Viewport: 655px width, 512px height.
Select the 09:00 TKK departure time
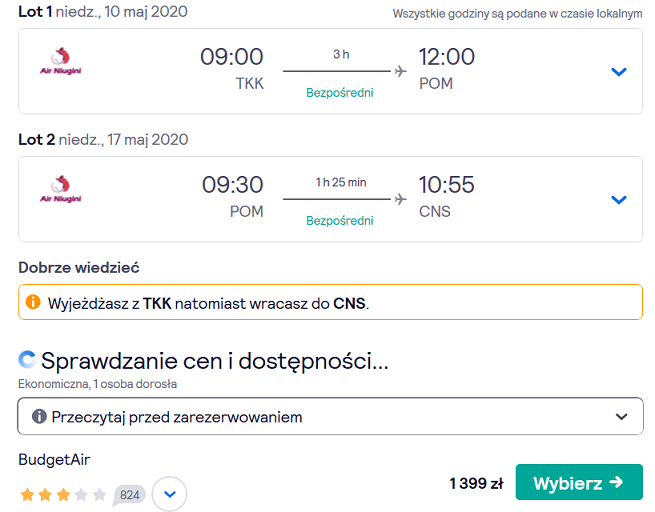(232, 69)
